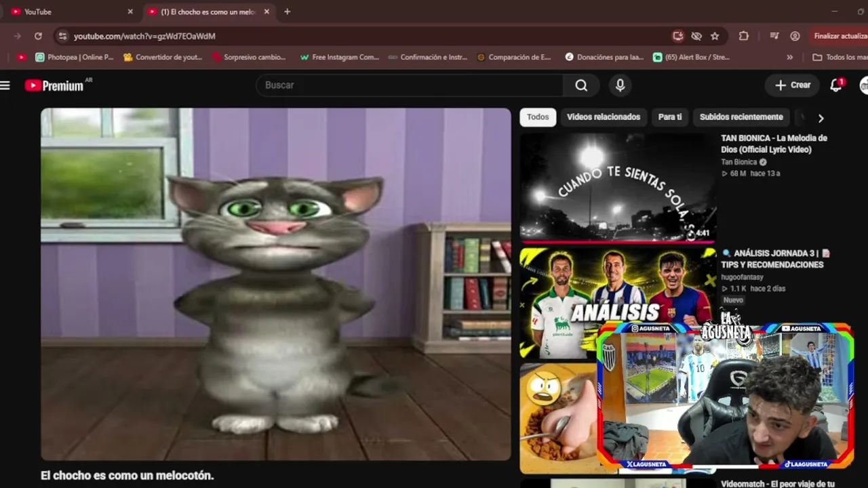Viewport: 868px width, 488px height.
Task: Open the site information icon in address bar
Action: (62, 36)
